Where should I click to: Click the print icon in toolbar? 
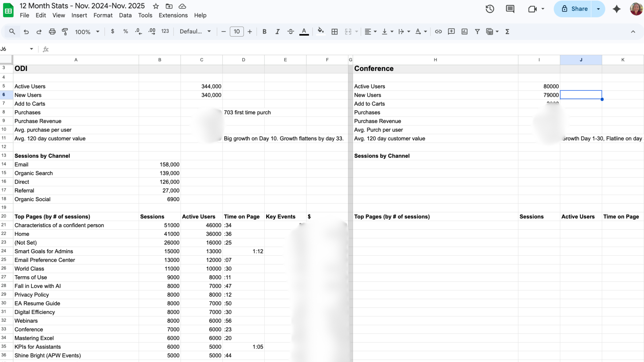(52, 32)
